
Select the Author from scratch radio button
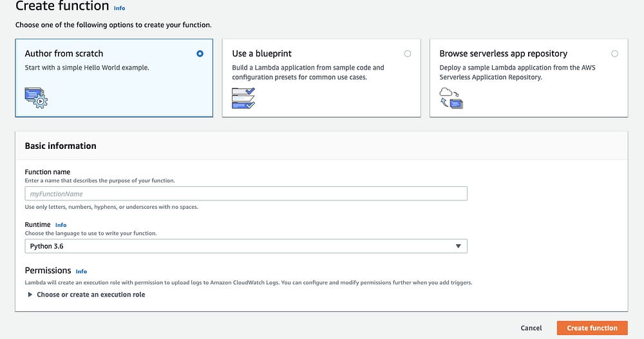tap(200, 53)
